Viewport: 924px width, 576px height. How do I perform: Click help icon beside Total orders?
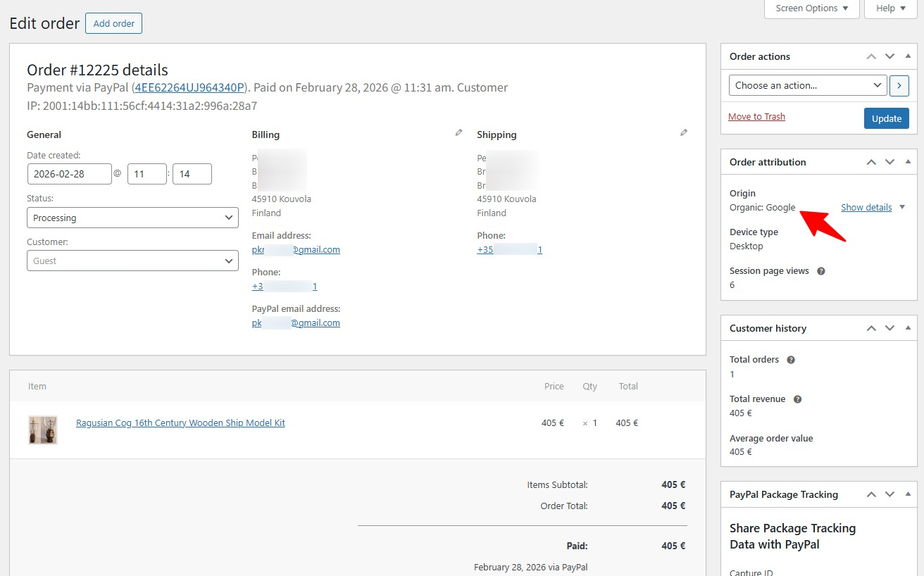pos(790,360)
